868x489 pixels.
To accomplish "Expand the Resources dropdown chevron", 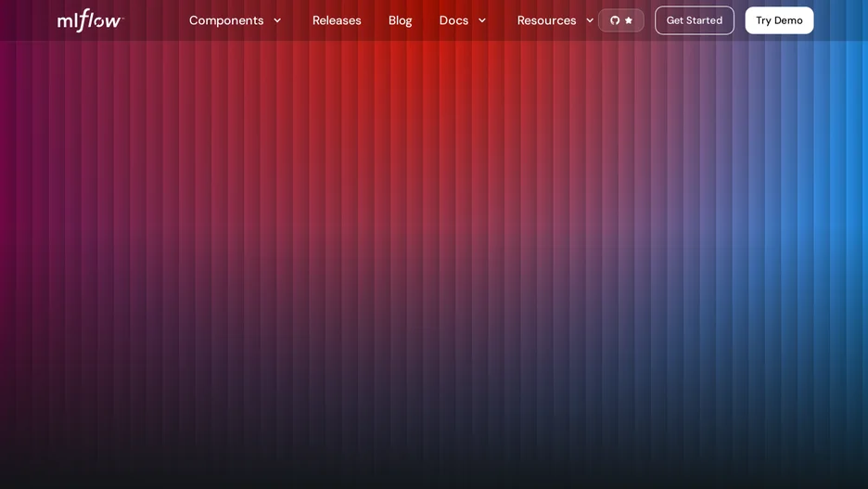I will pos(590,20).
